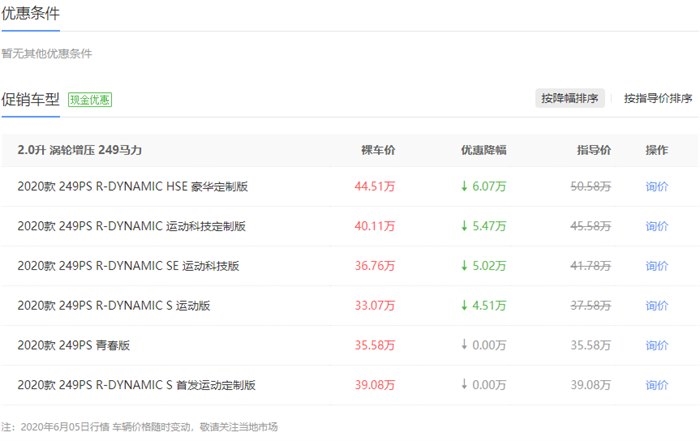The height and width of the screenshot is (441, 700).
Task: Click the struck-through 50.58万 guide price
Action: point(591,186)
